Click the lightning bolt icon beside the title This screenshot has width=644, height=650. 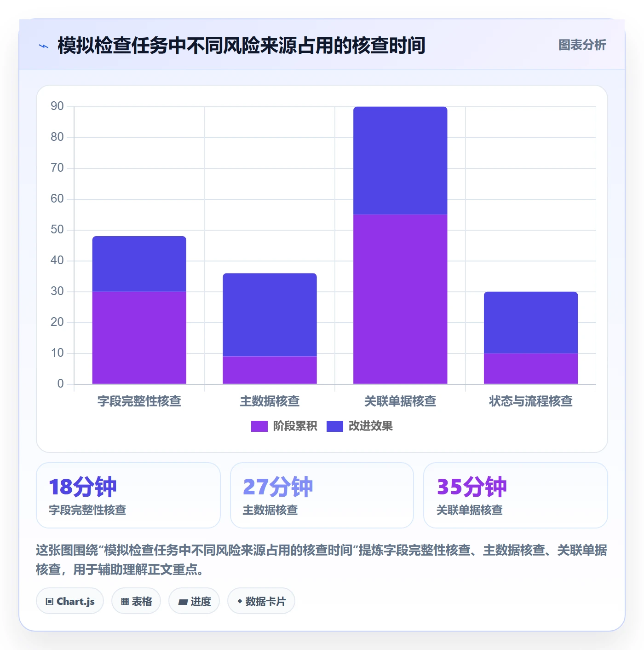[44, 46]
